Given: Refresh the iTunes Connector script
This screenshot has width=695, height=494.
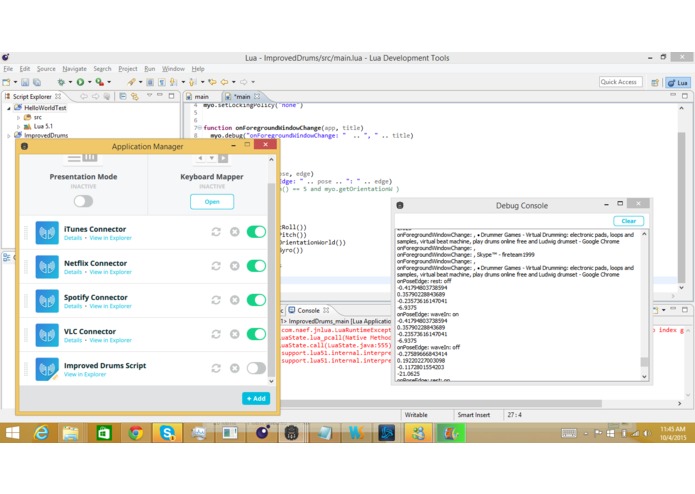Looking at the screenshot, I should pos(216,232).
